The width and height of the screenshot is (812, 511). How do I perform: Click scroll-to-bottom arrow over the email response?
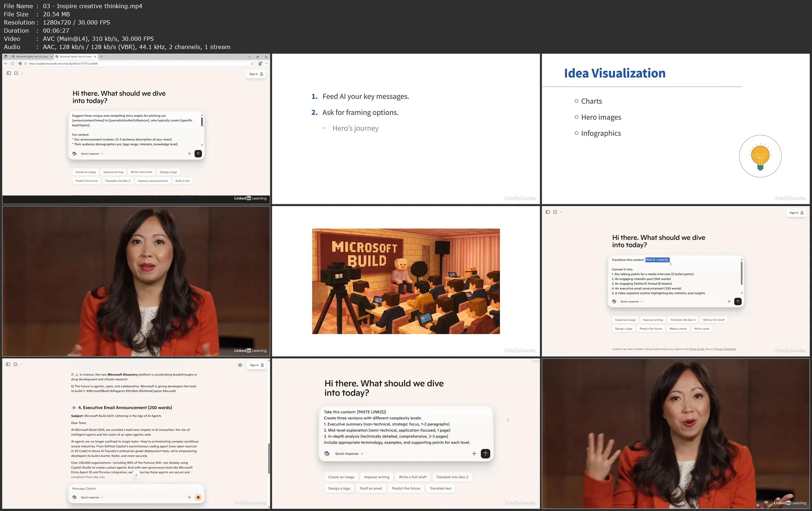[136, 475]
